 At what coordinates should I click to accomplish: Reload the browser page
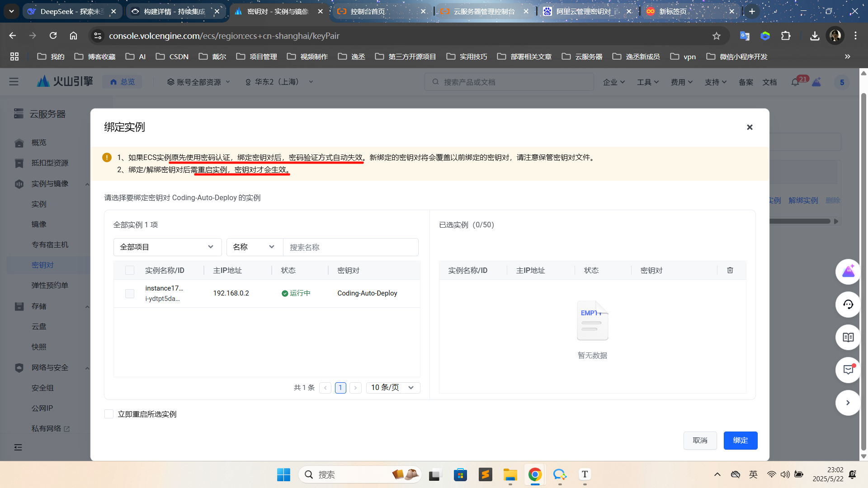coord(53,36)
